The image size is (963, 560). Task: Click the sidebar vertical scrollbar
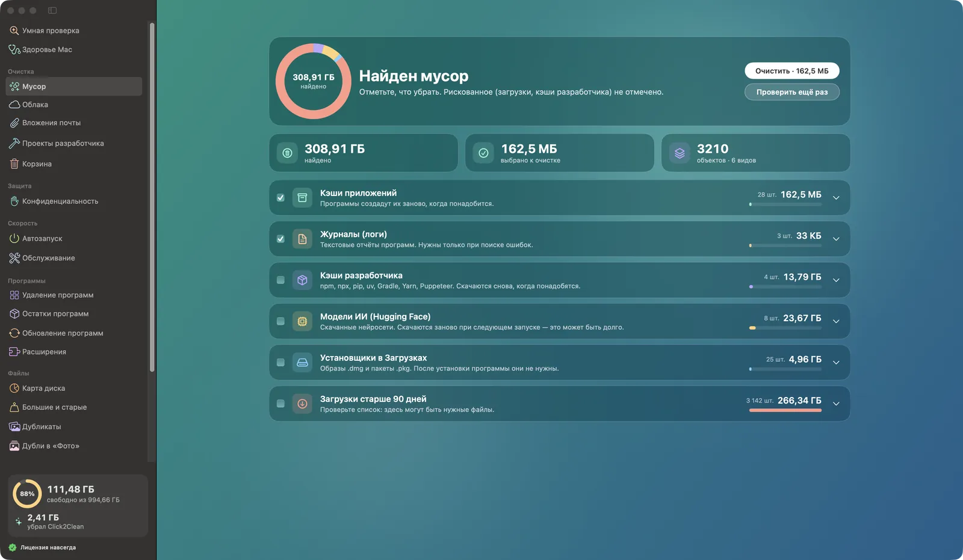[152, 197]
